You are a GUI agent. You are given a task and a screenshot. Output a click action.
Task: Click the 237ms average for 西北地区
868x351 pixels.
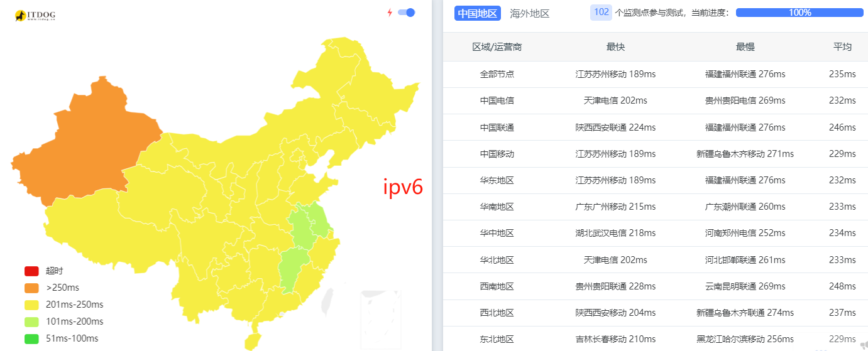842,313
